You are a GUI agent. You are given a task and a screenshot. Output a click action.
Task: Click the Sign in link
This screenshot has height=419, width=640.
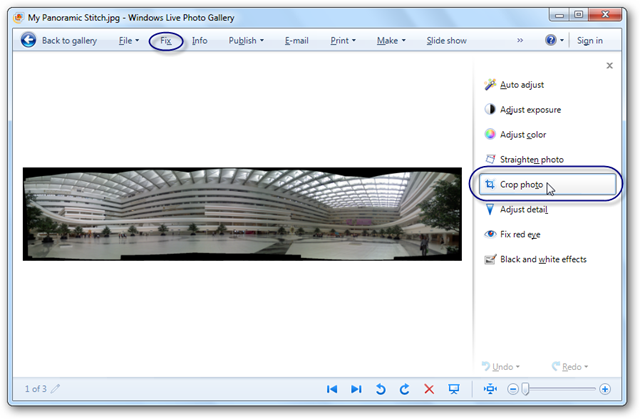(x=590, y=40)
